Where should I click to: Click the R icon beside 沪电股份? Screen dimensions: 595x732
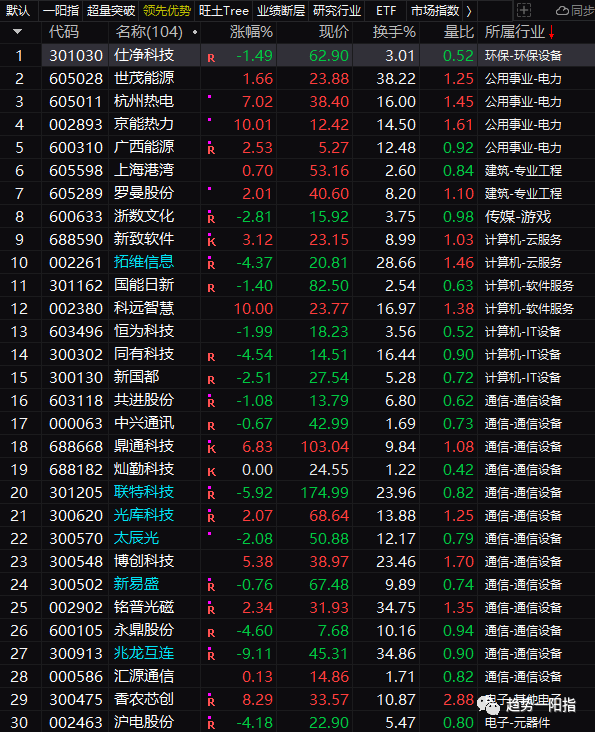[x=211, y=725]
